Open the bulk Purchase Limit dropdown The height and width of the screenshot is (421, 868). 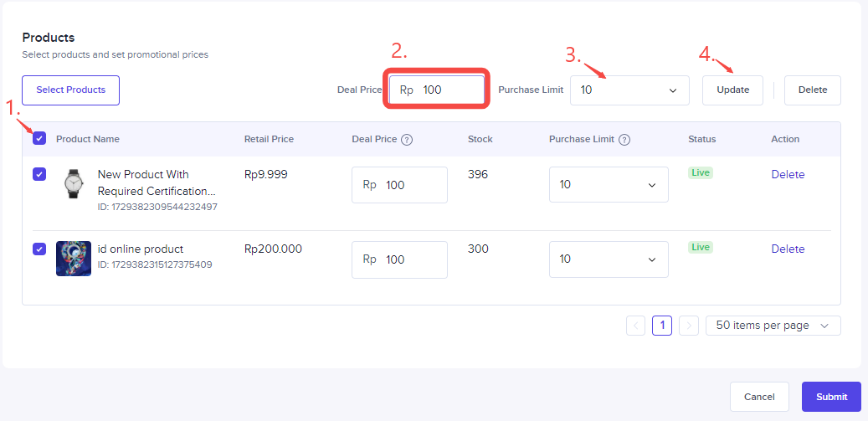point(629,90)
